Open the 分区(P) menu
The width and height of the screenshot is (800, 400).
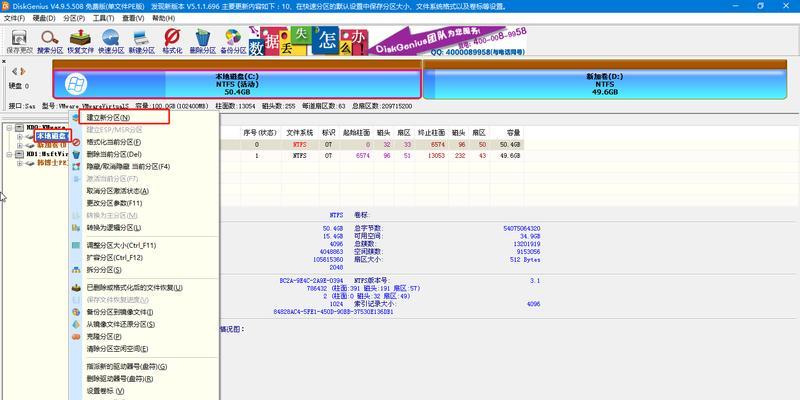(74, 18)
